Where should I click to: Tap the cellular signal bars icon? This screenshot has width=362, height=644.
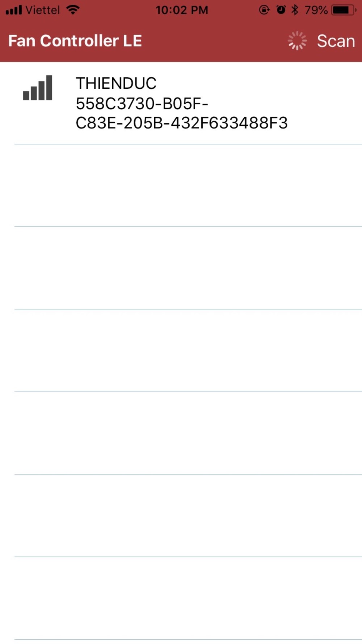[14, 10]
